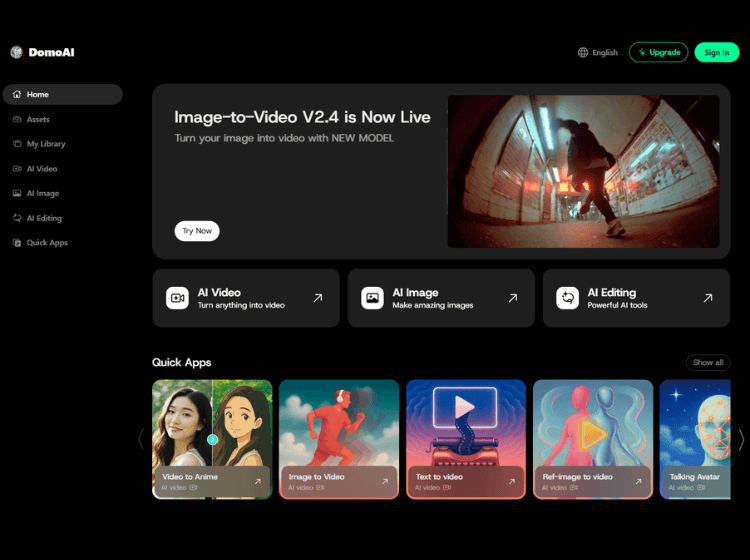The image size is (750, 560).
Task: Click the AI Video sidebar camera icon
Action: [17, 169]
